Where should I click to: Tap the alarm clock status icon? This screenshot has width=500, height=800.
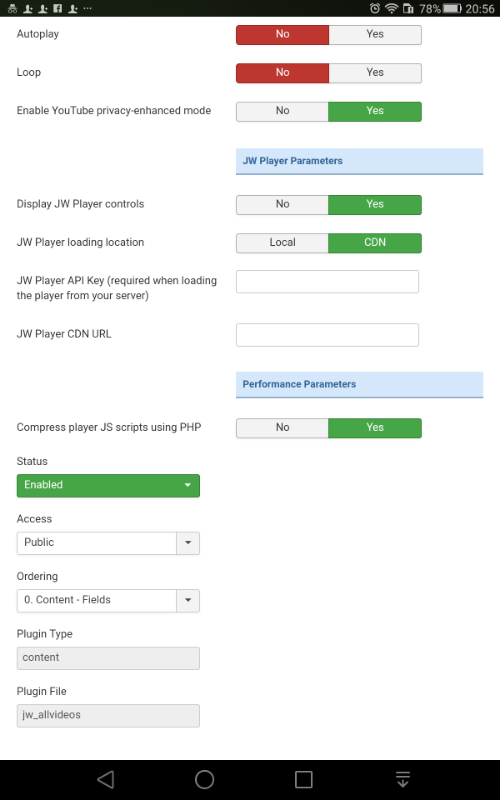(375, 8)
